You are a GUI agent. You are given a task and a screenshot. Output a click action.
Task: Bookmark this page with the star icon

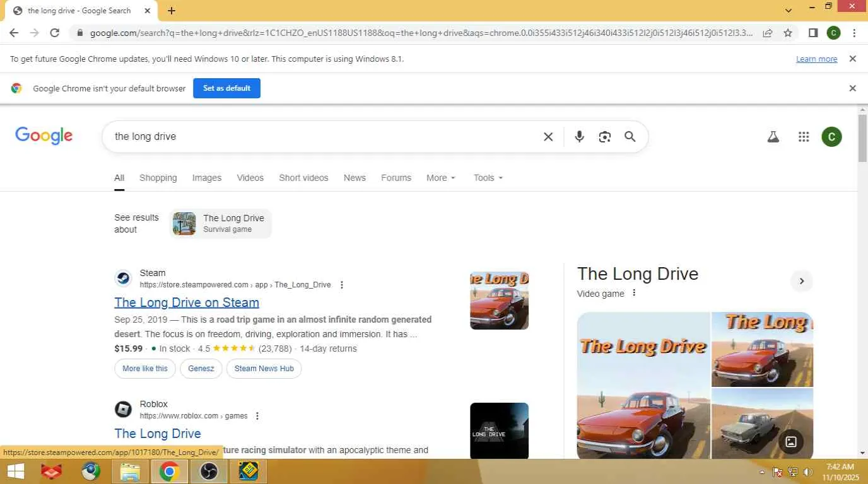pyautogui.click(x=788, y=33)
